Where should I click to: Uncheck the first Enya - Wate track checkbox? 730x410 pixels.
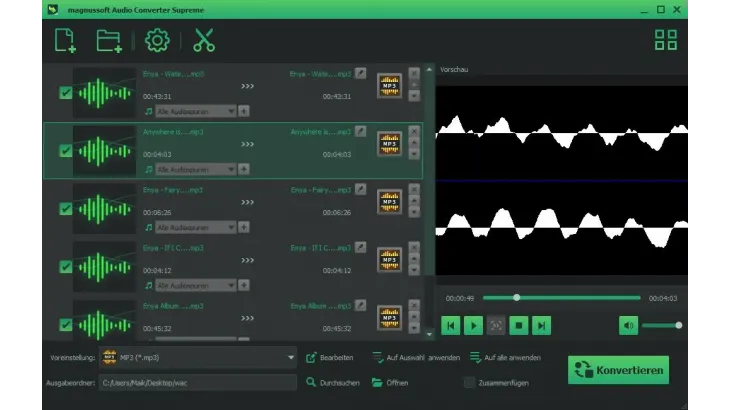(66, 93)
